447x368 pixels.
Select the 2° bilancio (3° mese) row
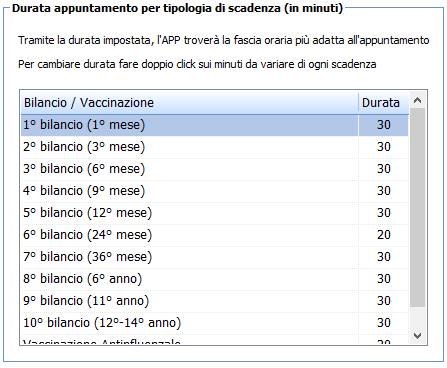tap(215, 147)
